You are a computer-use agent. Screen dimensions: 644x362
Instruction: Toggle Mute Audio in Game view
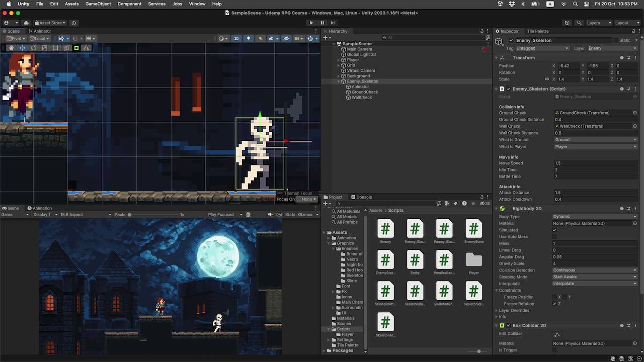click(x=270, y=215)
